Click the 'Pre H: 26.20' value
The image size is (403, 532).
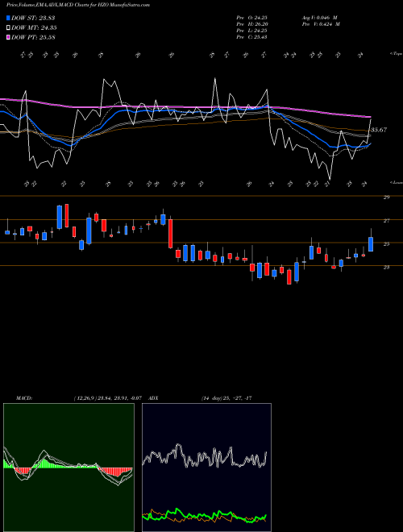click(x=251, y=24)
